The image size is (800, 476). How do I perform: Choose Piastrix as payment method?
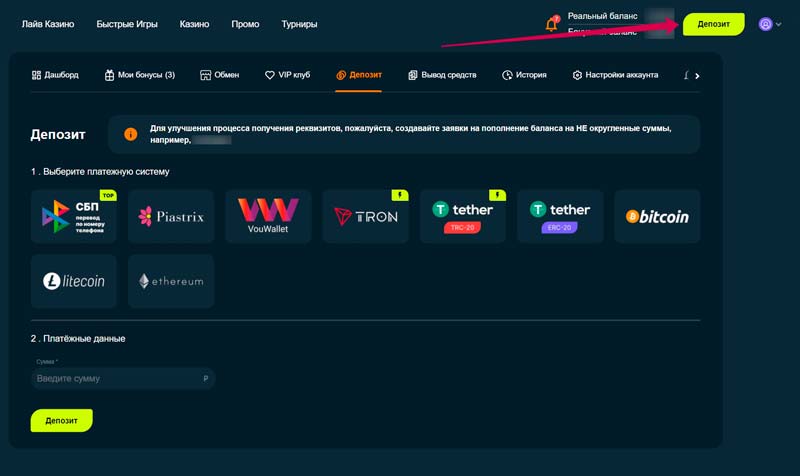pyautogui.click(x=171, y=216)
